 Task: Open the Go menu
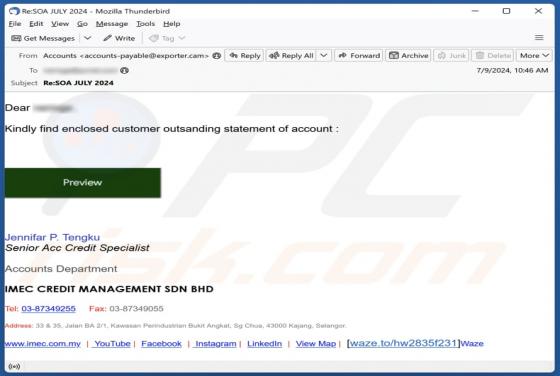tap(82, 24)
